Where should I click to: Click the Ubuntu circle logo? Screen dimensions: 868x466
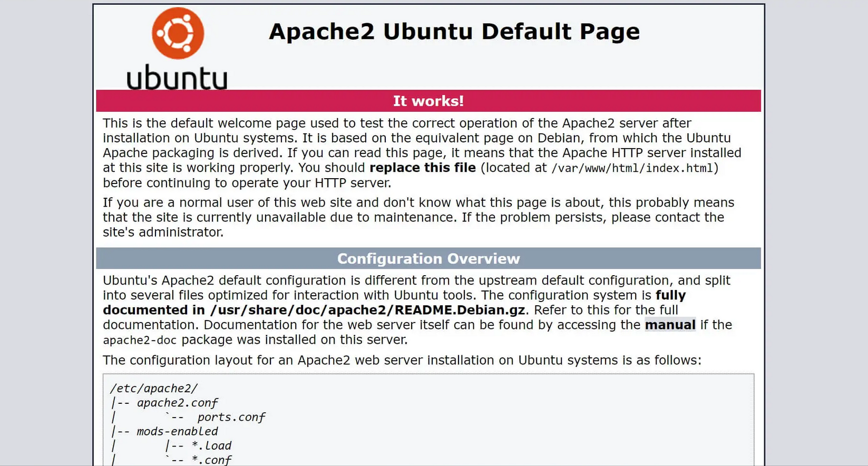tap(178, 33)
